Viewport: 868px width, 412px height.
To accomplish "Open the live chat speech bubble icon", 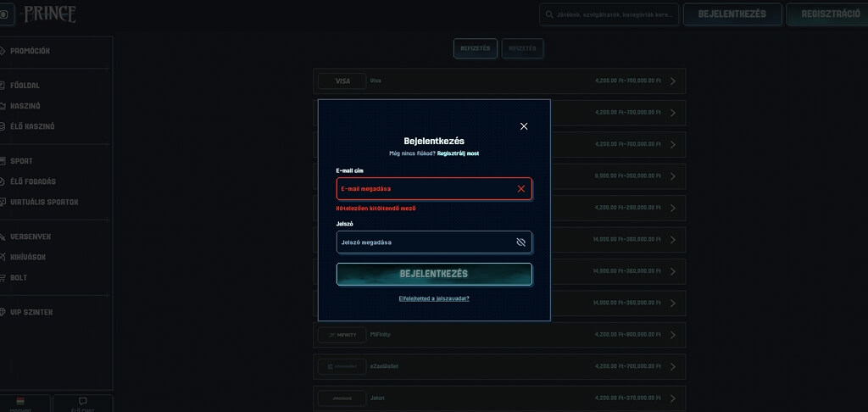I will point(83,401).
